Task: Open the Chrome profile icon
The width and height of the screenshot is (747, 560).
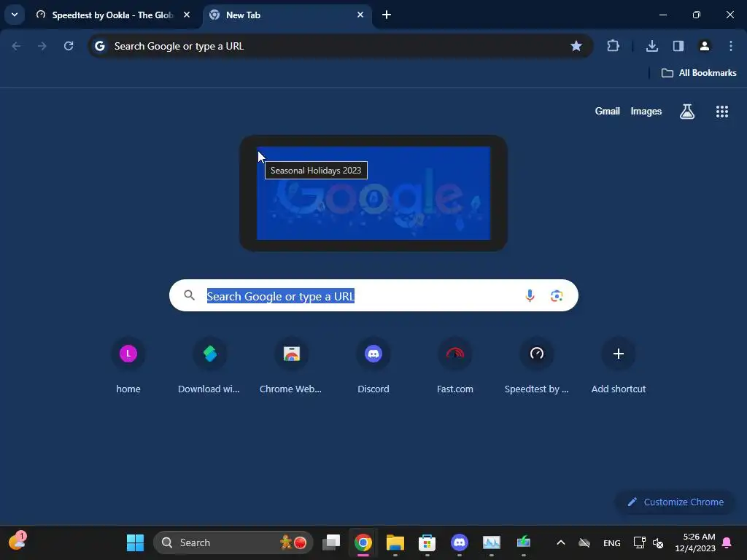Action: click(705, 46)
